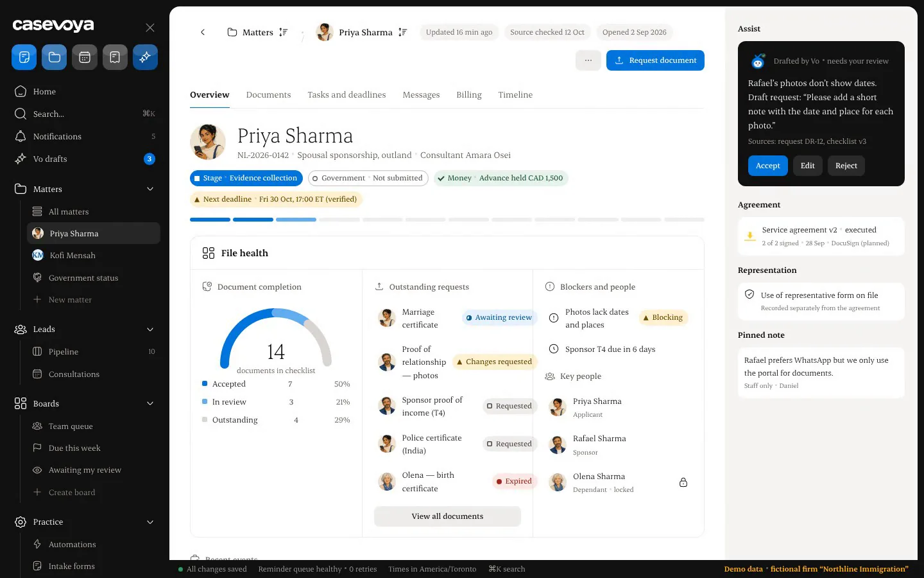Switch to the Tasks and deadlines tab
The height and width of the screenshot is (578, 924).
click(346, 95)
